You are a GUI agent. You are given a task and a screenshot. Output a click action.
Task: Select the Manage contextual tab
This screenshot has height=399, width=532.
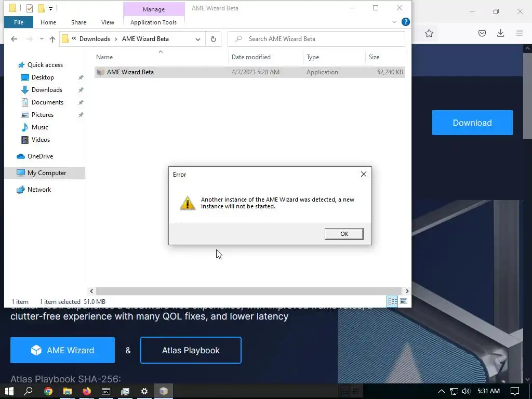tap(154, 9)
